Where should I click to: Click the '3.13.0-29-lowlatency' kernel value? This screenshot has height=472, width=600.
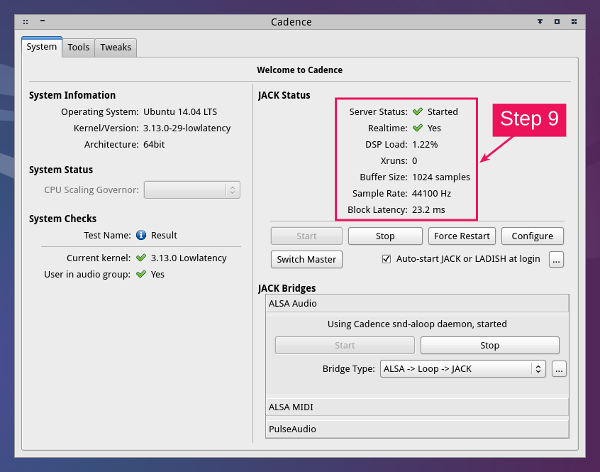(187, 128)
